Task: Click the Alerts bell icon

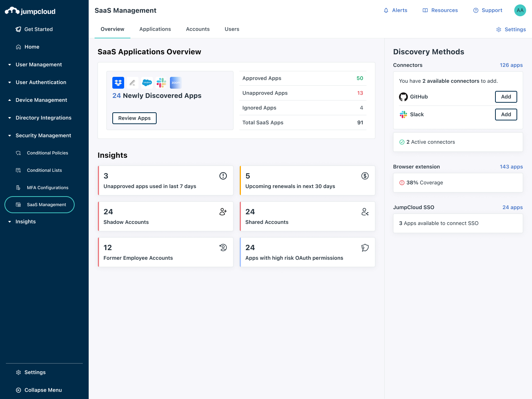Action: 386,10
